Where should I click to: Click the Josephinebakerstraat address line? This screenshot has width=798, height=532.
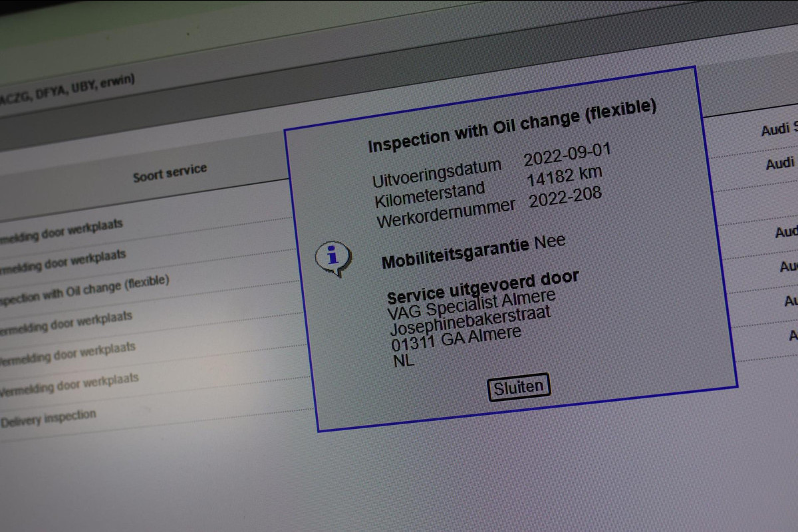click(x=470, y=321)
